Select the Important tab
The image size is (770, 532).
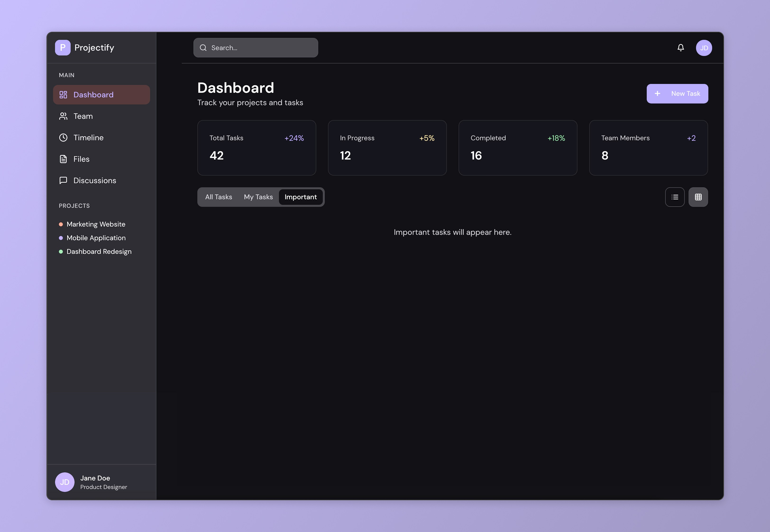tap(300, 197)
